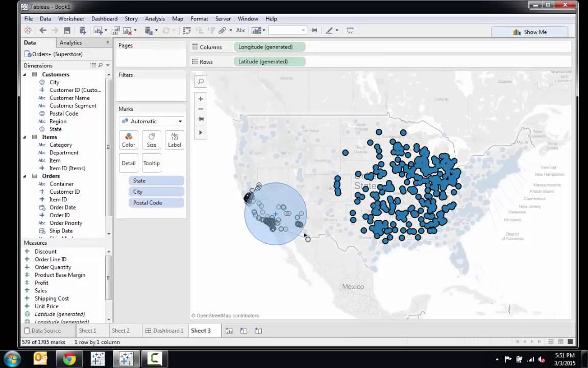The image size is (588, 368).
Task: Click the Tooltip marks card button
Action: click(152, 163)
